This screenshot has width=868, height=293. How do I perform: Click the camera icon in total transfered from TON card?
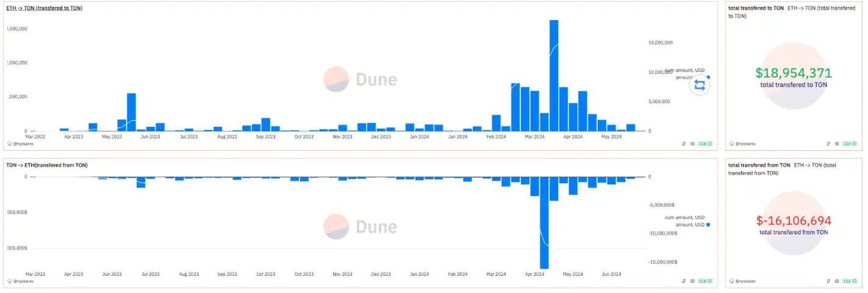click(x=837, y=281)
